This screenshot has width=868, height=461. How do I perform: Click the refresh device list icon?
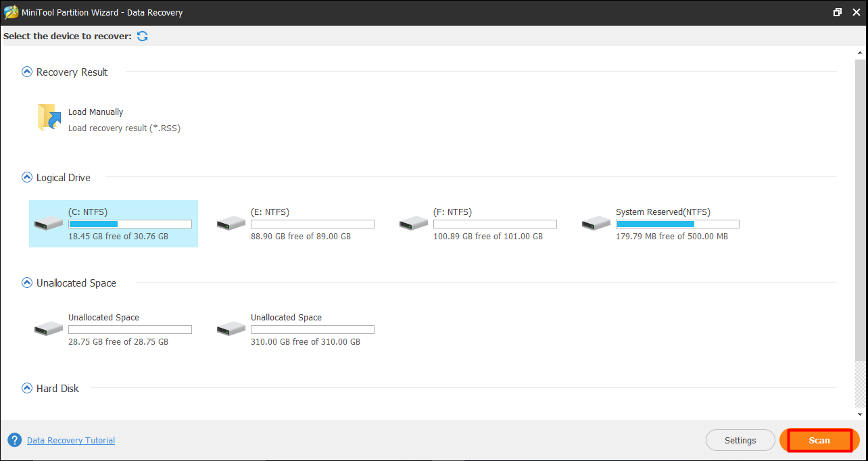point(142,36)
